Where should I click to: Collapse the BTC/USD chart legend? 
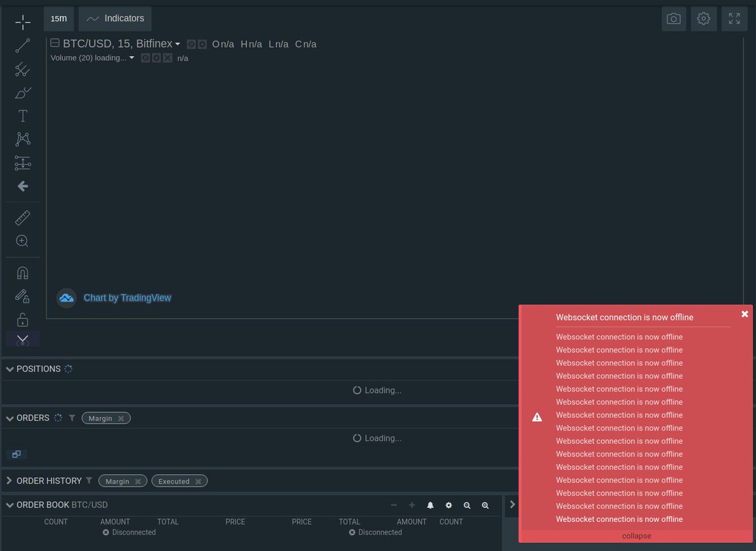pyautogui.click(x=55, y=43)
